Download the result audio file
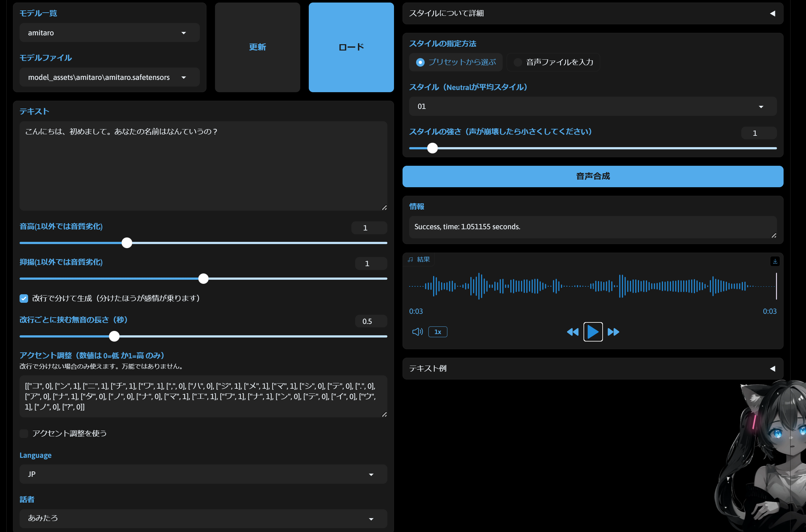The image size is (806, 532). [775, 261]
